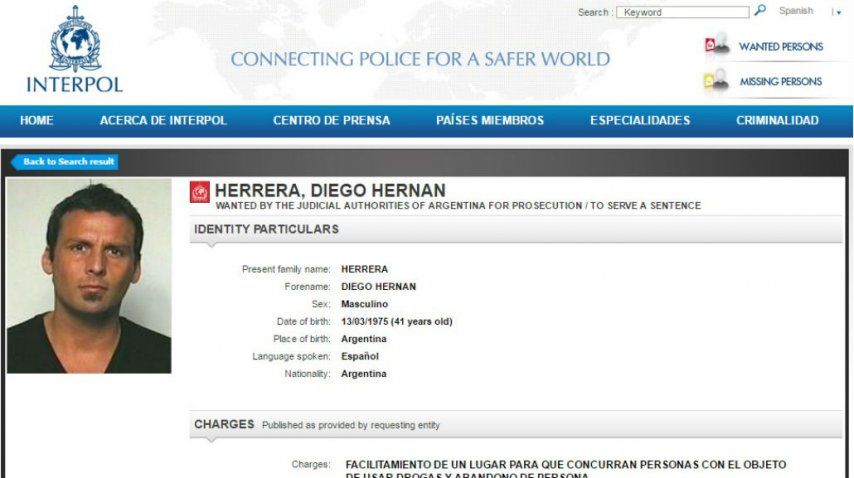
Task: Click the INTERPOL logo emblem
Action: coord(75,39)
